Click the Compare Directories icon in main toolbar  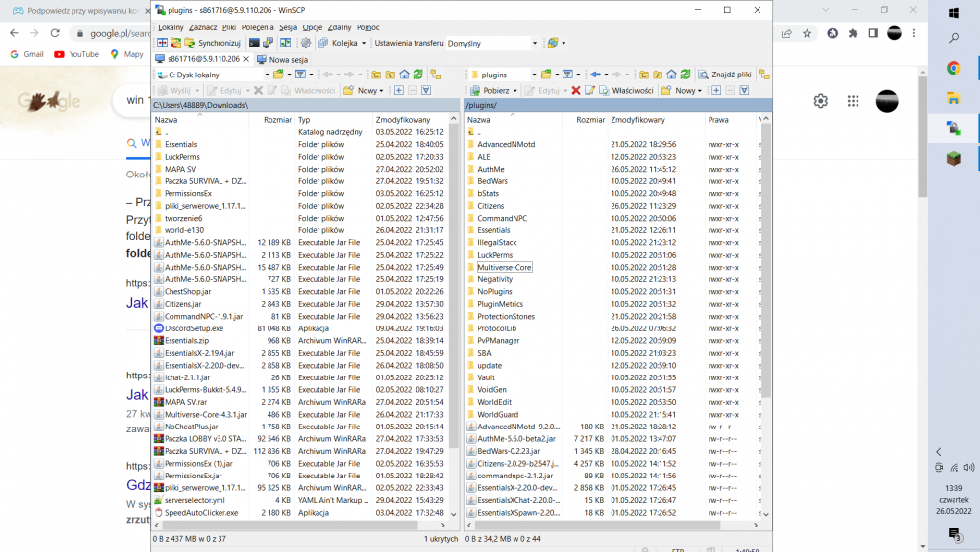[x=162, y=43]
